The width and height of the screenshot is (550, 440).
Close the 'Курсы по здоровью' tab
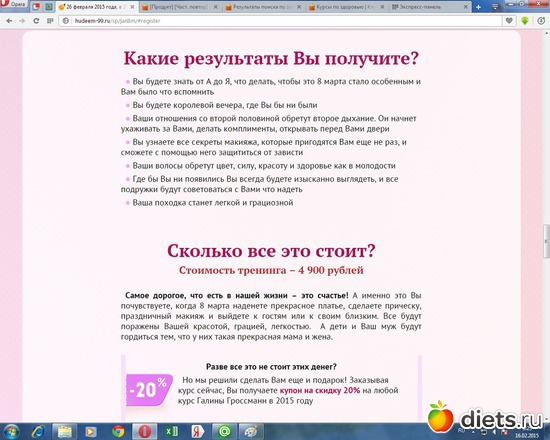(382, 7)
